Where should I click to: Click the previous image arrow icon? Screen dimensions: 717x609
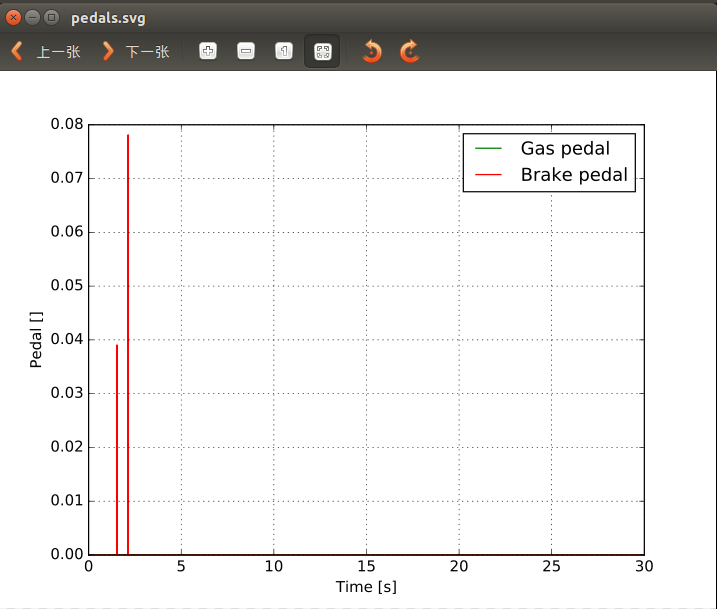pyautogui.click(x=16, y=51)
